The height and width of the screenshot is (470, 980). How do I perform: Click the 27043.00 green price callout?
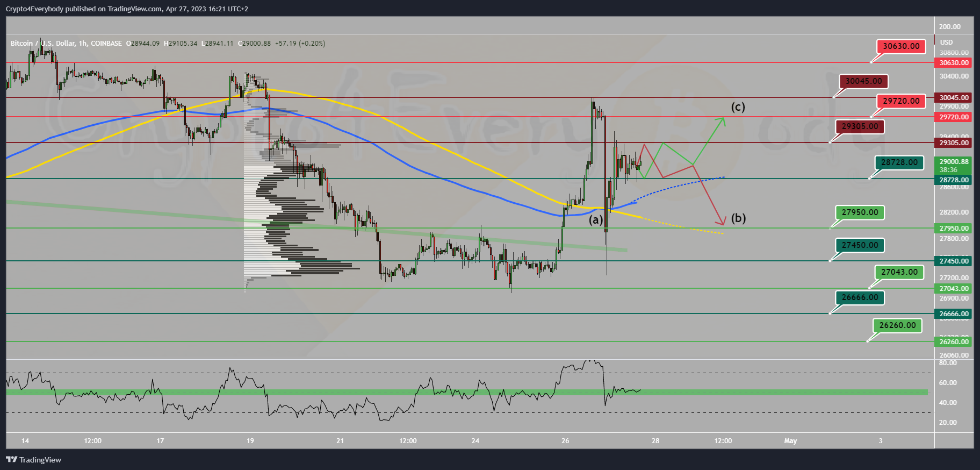click(899, 272)
